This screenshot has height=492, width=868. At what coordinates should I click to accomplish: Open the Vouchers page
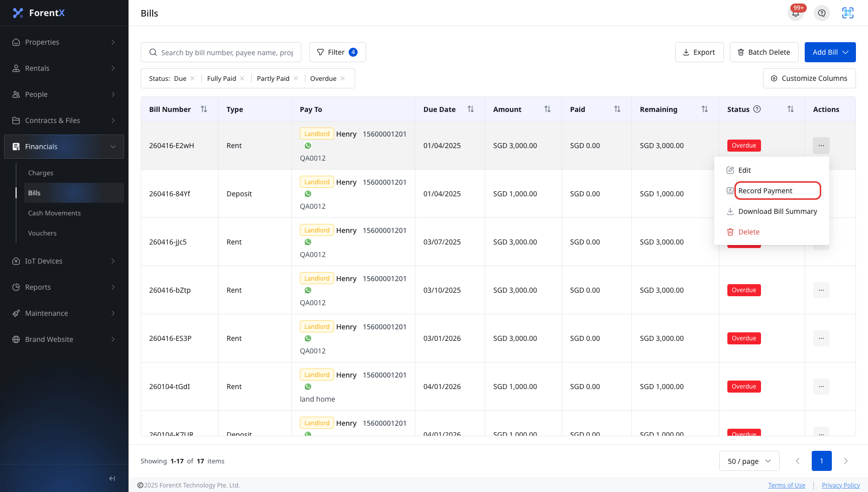coord(74,233)
